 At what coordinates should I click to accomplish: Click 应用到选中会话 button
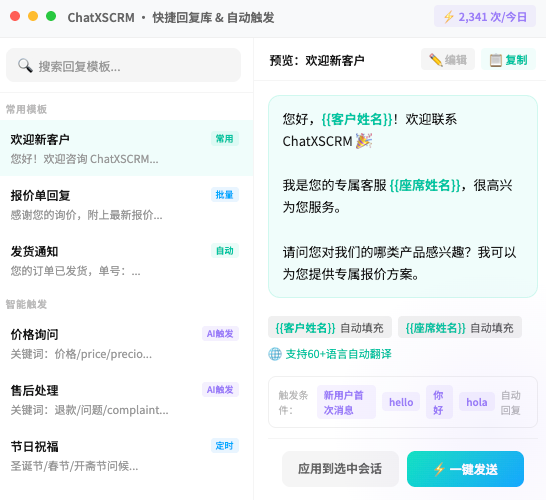coord(340,469)
